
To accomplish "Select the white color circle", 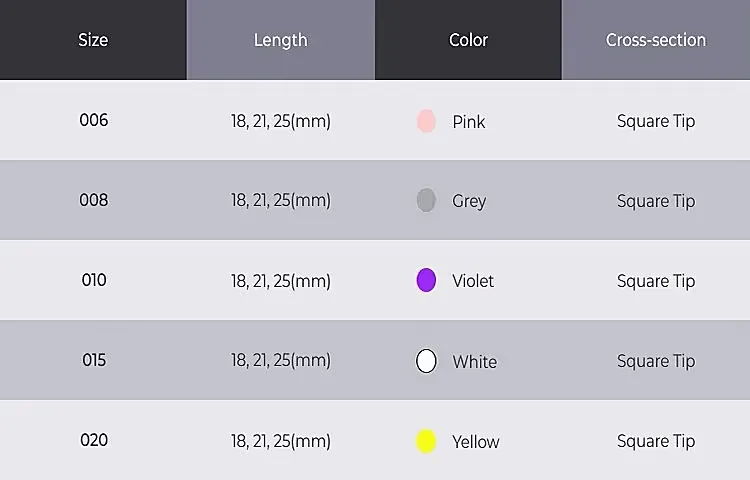I will pyautogui.click(x=426, y=361).
